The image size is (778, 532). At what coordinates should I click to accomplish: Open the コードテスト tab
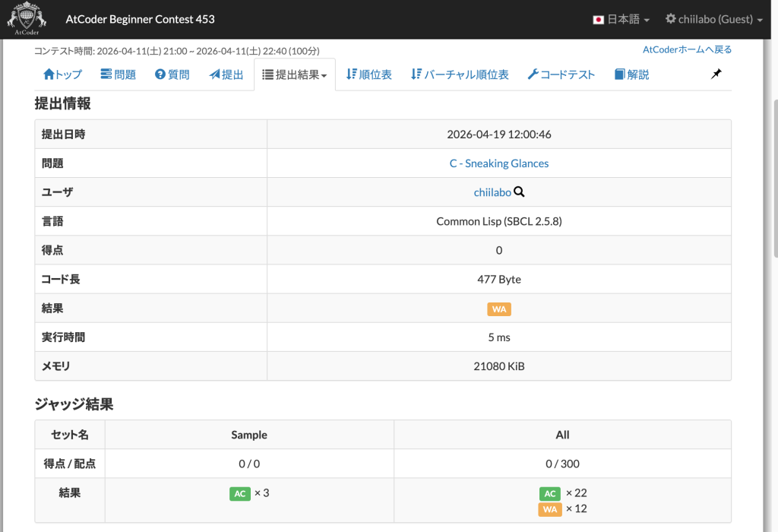tap(561, 74)
